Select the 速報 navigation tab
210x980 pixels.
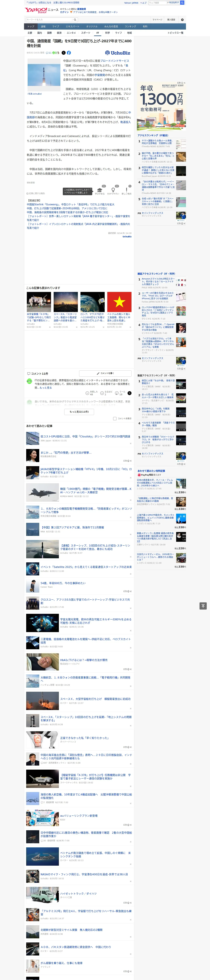[x=43, y=27]
